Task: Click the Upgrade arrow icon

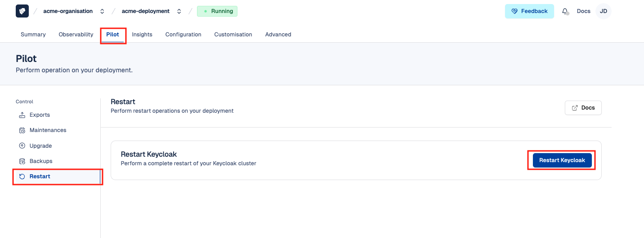Action: (x=22, y=146)
